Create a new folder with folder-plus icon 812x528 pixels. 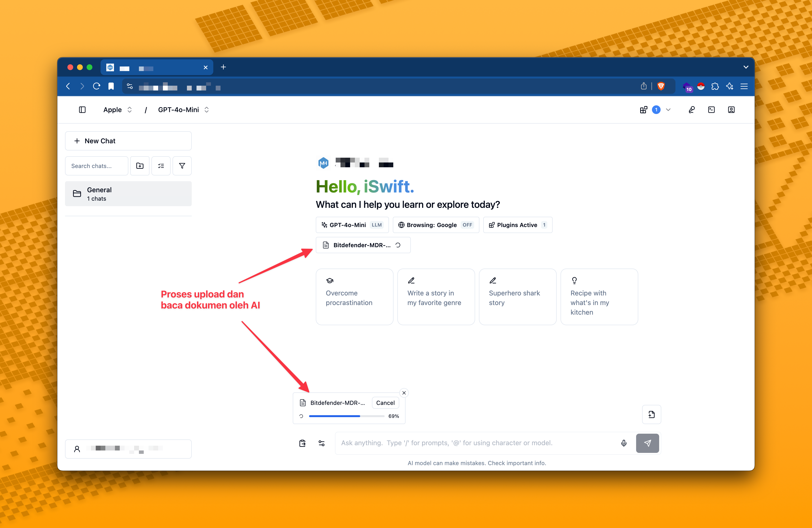pos(140,166)
